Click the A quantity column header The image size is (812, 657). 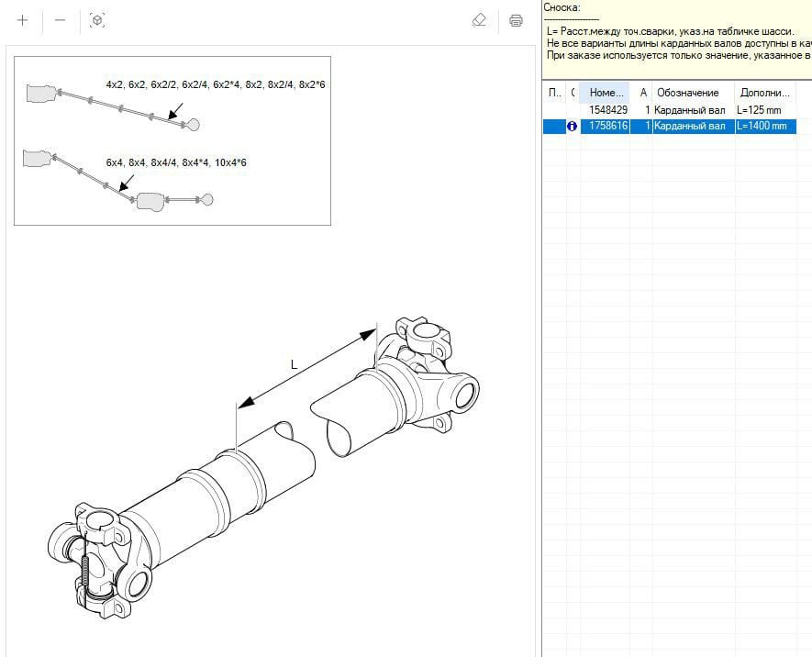click(x=643, y=93)
